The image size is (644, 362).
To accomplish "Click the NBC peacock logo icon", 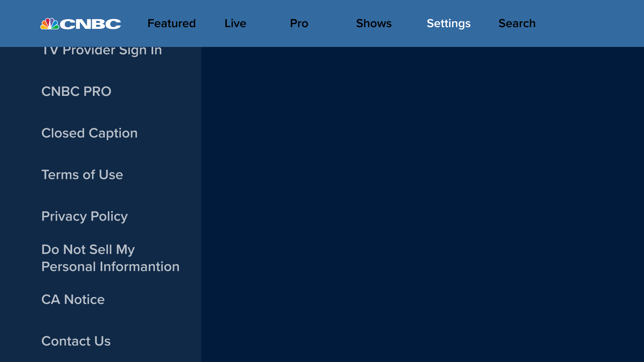I will 50,24.
